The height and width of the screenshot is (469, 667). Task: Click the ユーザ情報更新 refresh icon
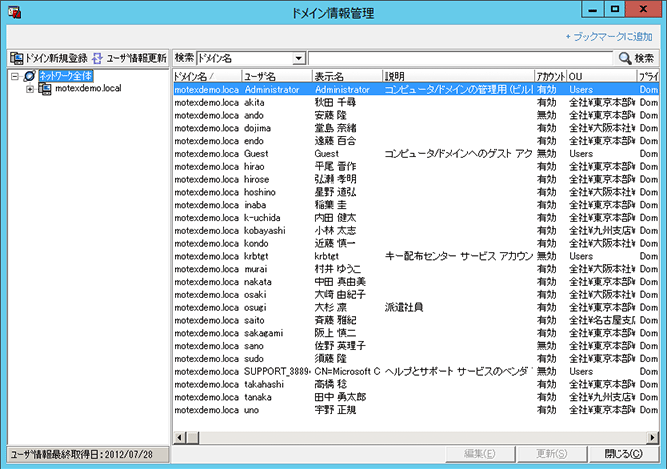tap(97, 58)
